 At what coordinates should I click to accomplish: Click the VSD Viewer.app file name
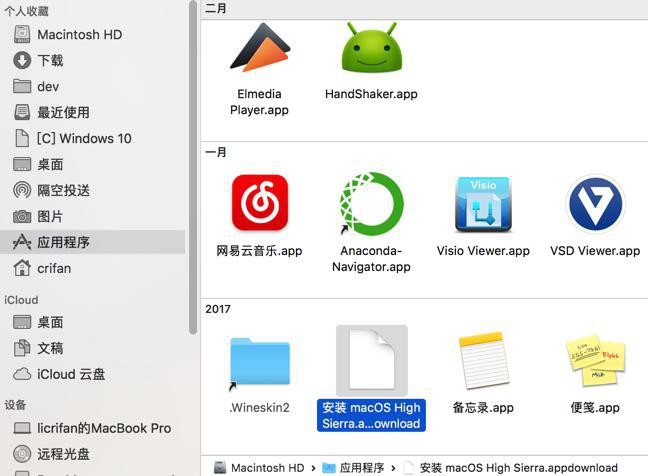[x=595, y=250]
